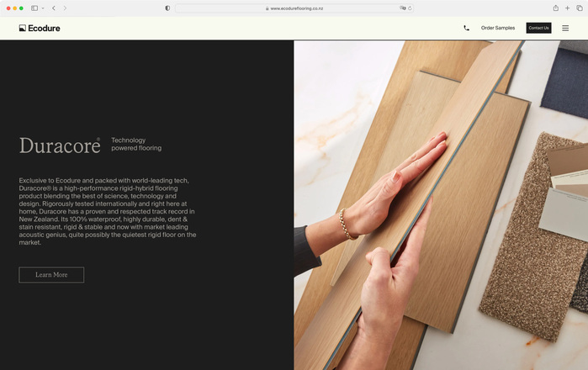Click the Learn More button

point(51,275)
